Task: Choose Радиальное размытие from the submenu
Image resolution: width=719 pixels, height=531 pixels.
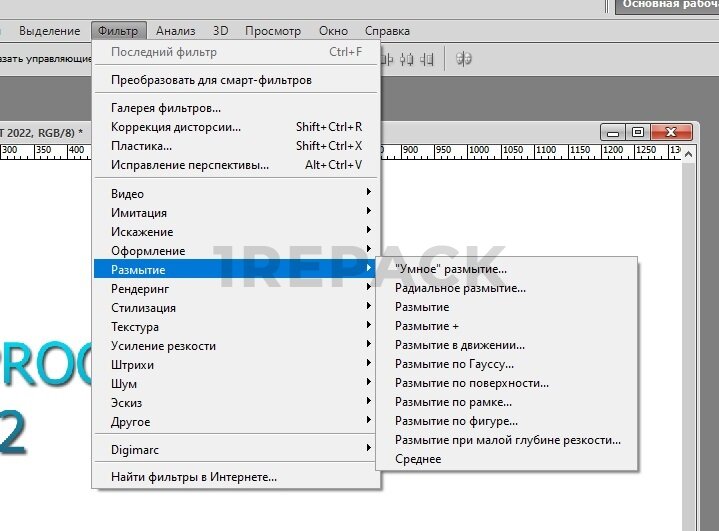Action: pyautogui.click(x=460, y=288)
